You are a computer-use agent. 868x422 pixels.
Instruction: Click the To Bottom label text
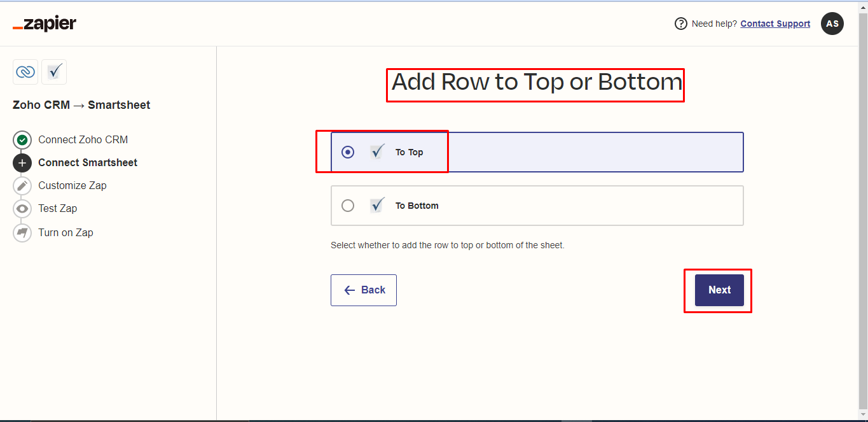coord(417,206)
